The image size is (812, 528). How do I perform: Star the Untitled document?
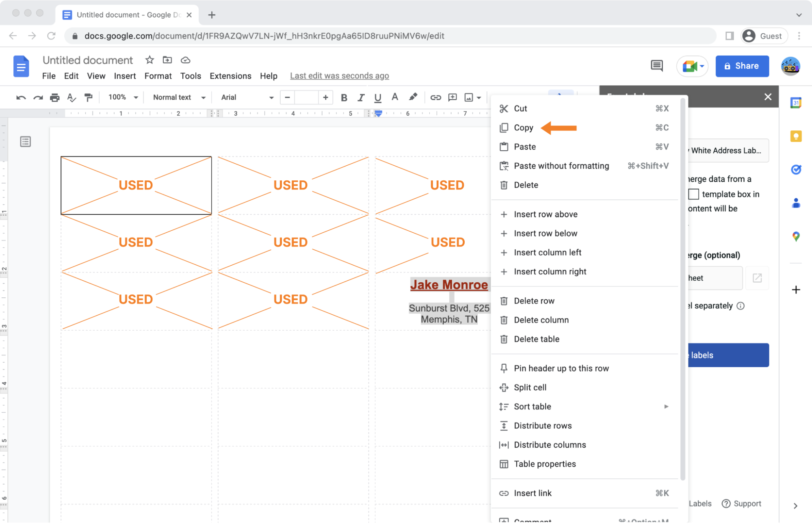[149, 60]
